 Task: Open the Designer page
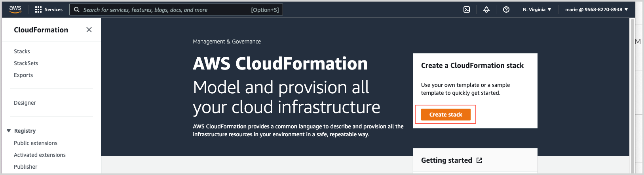[x=25, y=103]
